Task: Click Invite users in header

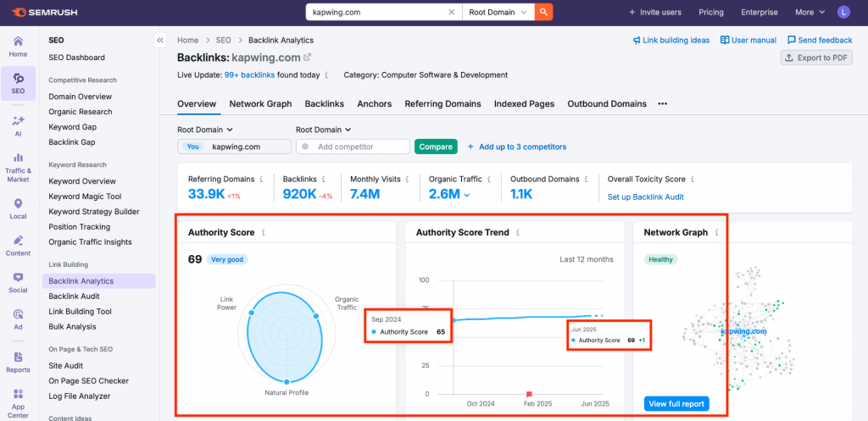Action: [x=655, y=12]
